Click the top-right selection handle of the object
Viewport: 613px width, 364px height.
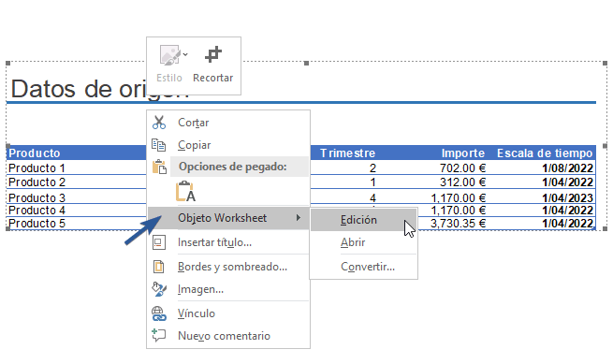(x=606, y=63)
